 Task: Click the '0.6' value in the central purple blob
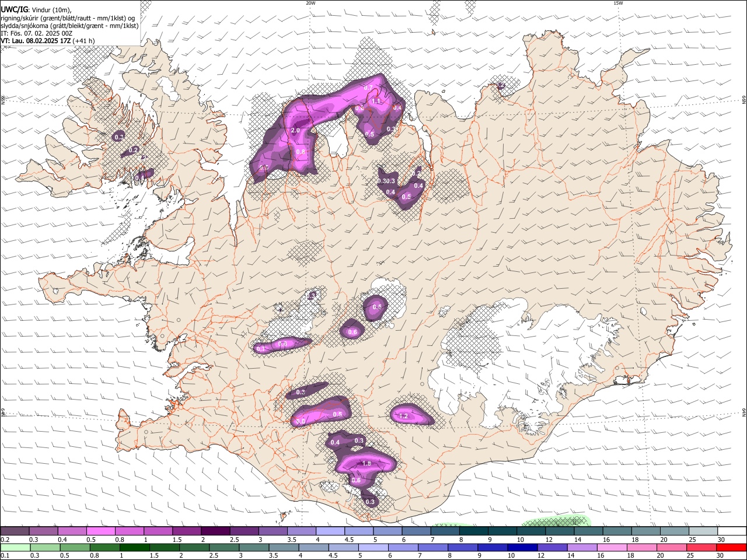352,332
